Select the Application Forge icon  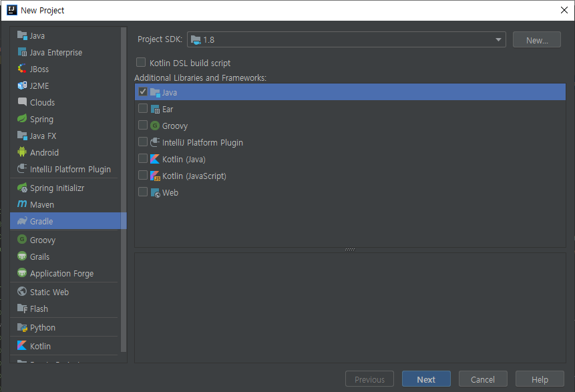22,273
